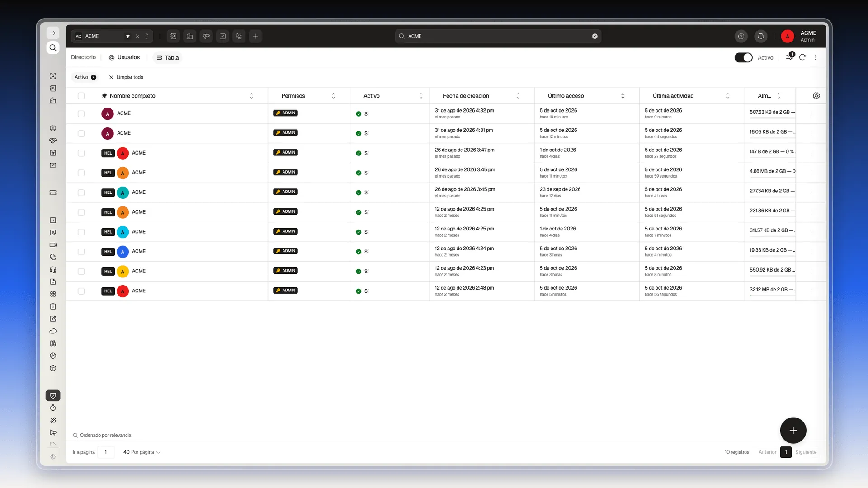Screen dimensions: 868x488
Task: Open row actions for 507.63 KB user
Action: (x=811, y=114)
